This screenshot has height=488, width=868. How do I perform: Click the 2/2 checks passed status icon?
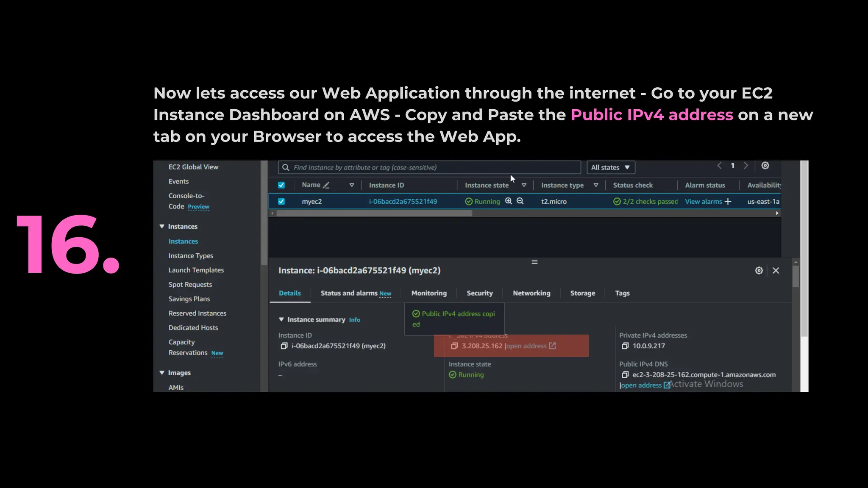coord(617,202)
